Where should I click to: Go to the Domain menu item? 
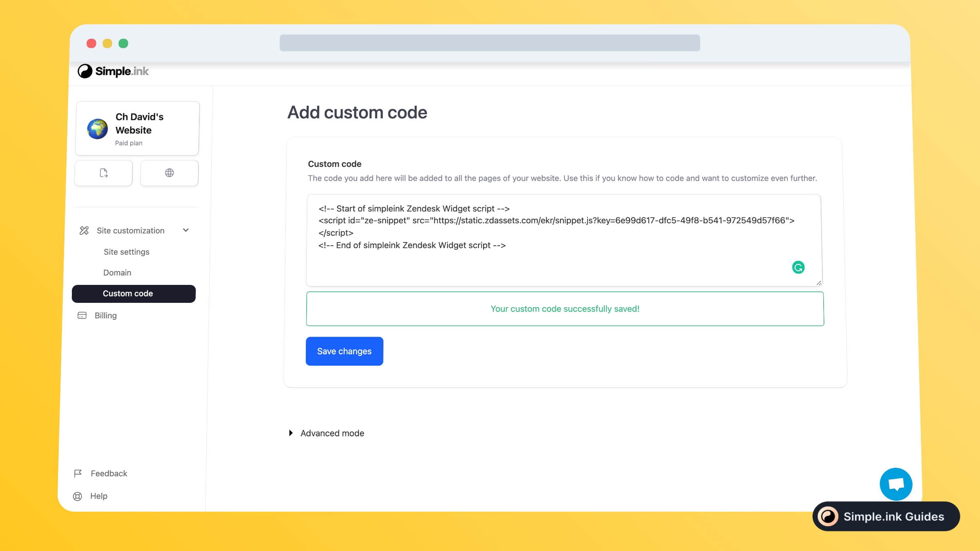[117, 273]
